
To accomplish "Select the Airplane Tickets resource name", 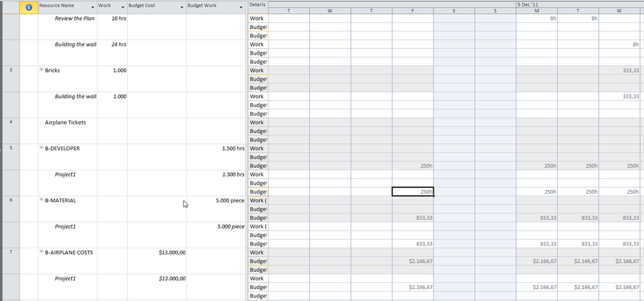I will [x=65, y=123].
